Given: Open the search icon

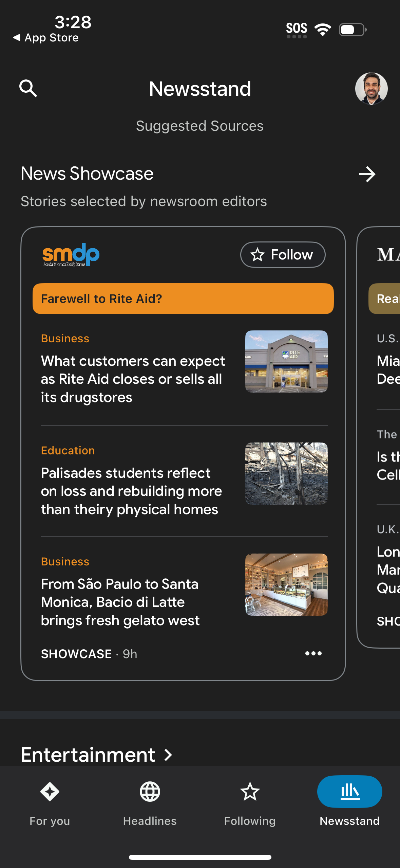Looking at the screenshot, I should tap(28, 88).
